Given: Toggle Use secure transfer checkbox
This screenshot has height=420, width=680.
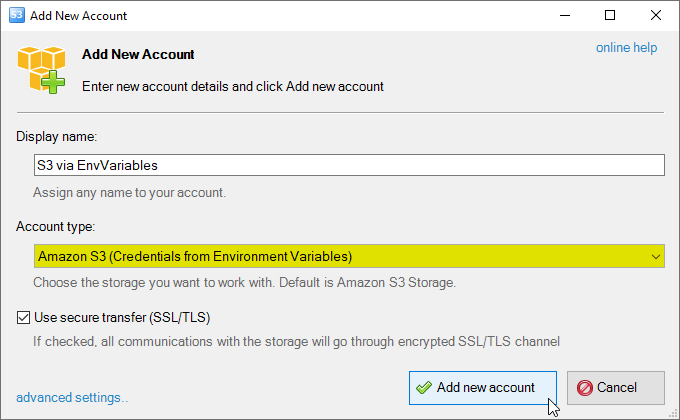Looking at the screenshot, I should [x=23, y=318].
